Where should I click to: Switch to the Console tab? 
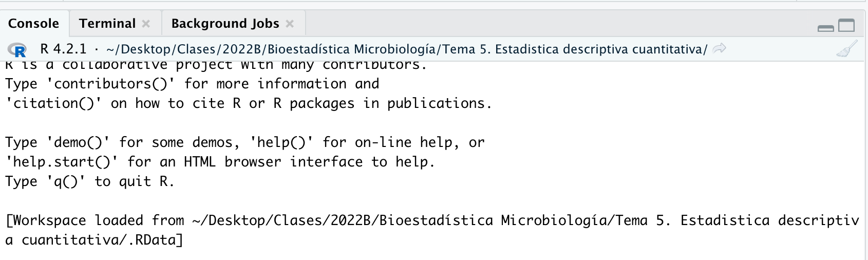pos(33,24)
